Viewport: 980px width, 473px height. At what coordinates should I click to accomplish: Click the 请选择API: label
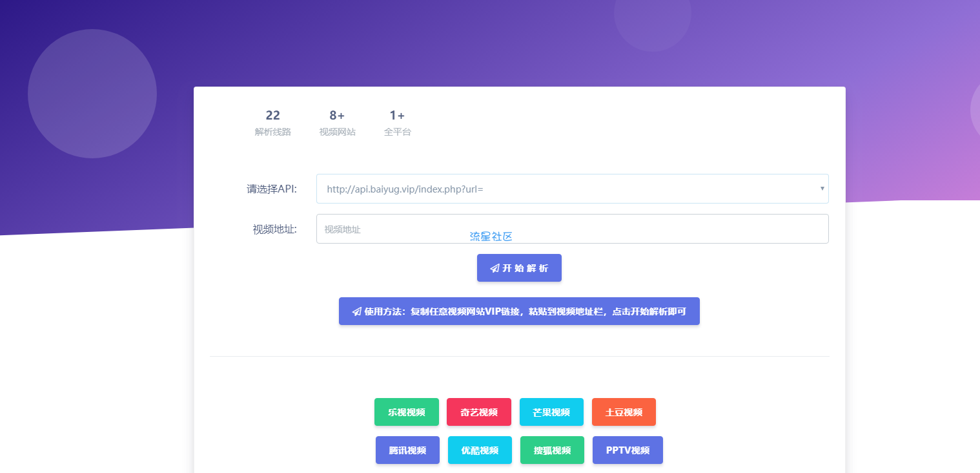(272, 189)
